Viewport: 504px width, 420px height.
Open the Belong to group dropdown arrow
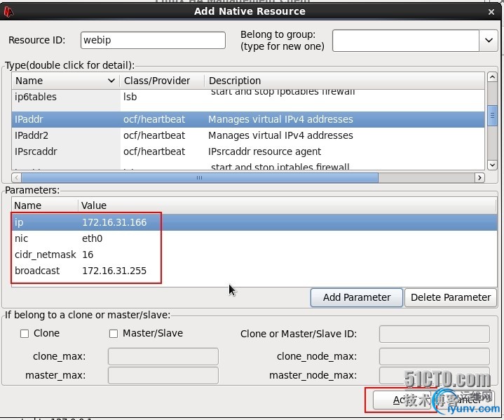click(x=489, y=41)
